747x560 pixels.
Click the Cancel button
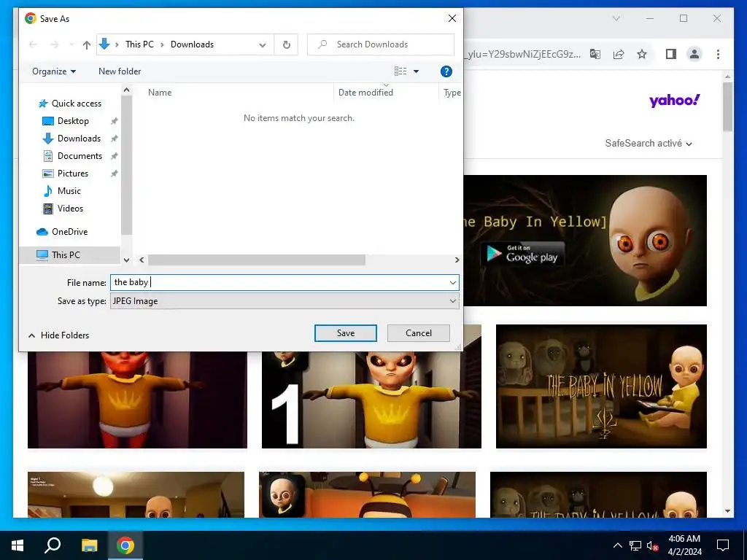tap(418, 333)
